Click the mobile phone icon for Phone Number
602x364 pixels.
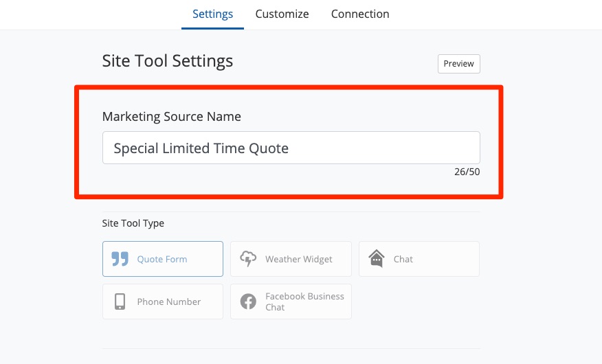[120, 302]
